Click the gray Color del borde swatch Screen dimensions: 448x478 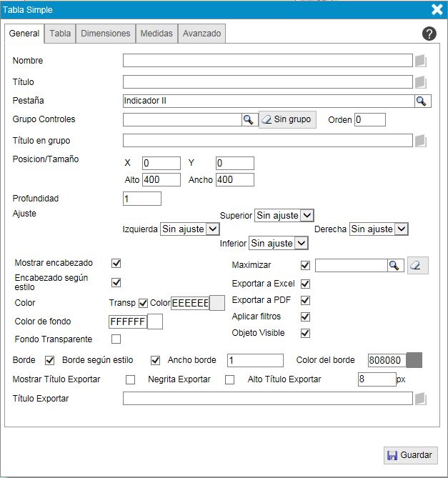pyautogui.click(x=414, y=360)
